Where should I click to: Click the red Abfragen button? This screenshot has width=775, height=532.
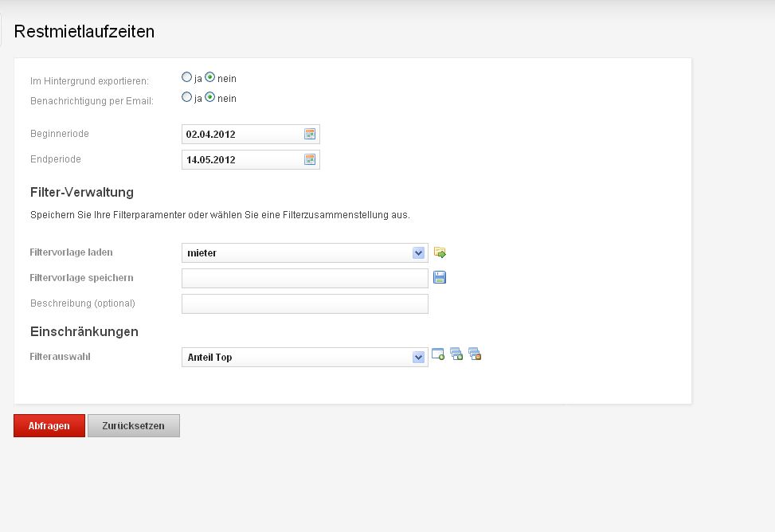49,426
